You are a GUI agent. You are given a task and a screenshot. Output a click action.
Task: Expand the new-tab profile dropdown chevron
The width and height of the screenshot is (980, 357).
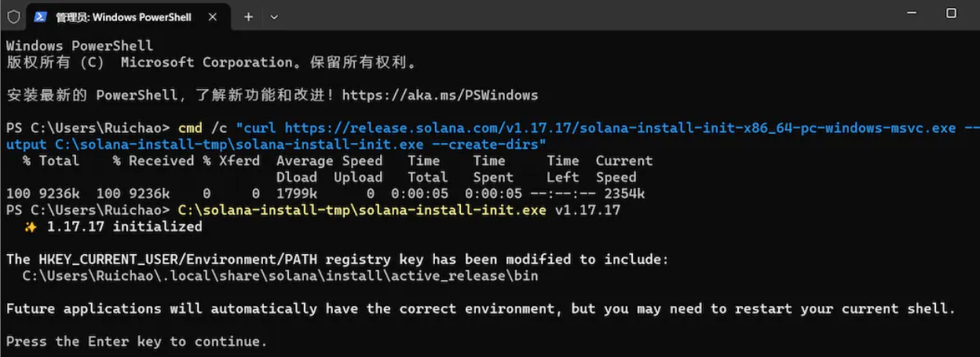coord(274,17)
